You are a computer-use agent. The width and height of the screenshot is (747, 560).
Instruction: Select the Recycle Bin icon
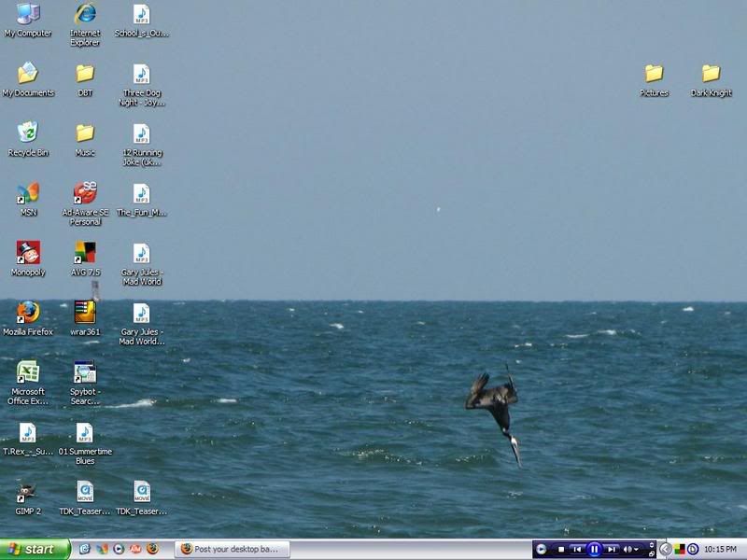pyautogui.click(x=28, y=133)
